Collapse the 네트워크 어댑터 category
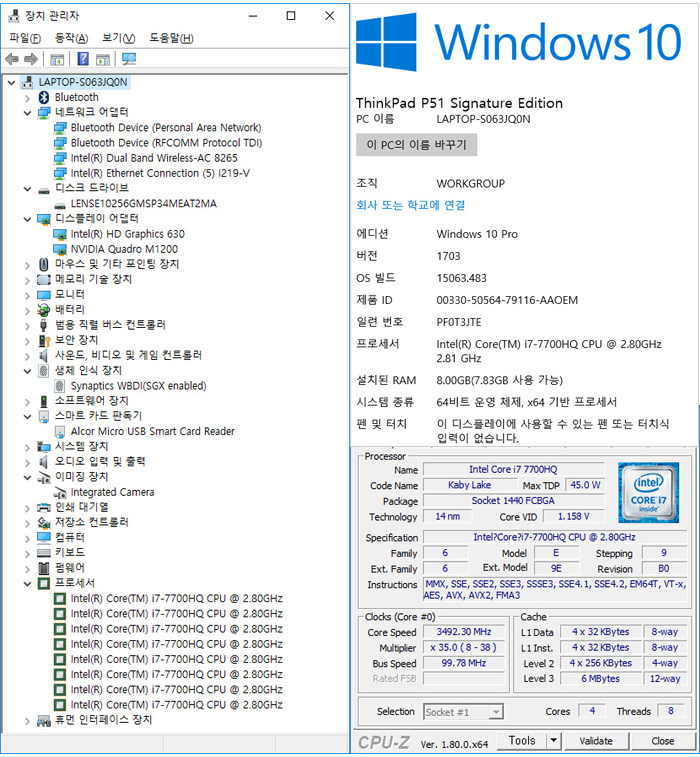The height and width of the screenshot is (757, 700). pyautogui.click(x=28, y=113)
